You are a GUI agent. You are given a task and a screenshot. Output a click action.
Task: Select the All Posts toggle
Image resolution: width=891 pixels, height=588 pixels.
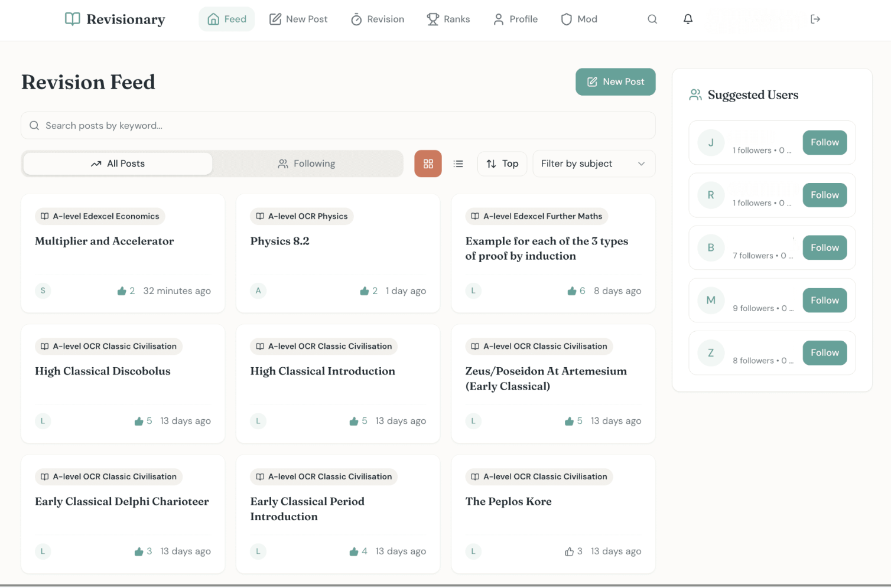[x=118, y=164]
